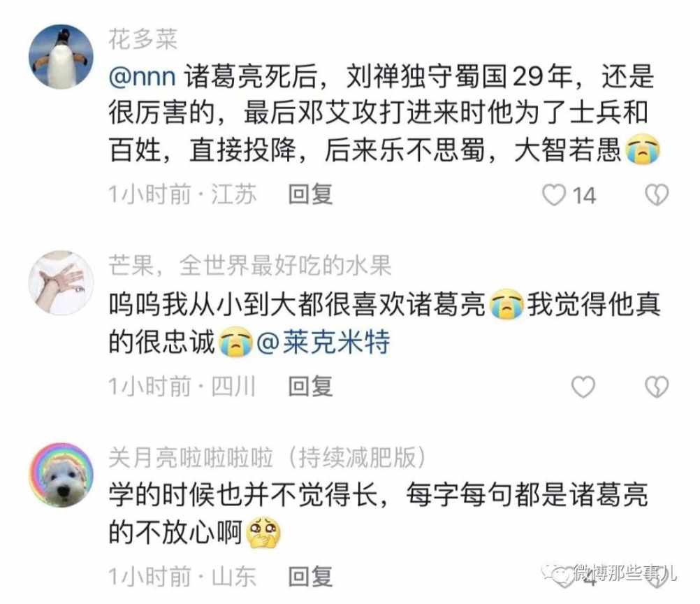
Task: Tap the 1小时前 · 山东 timestamp
Action: click(182, 576)
